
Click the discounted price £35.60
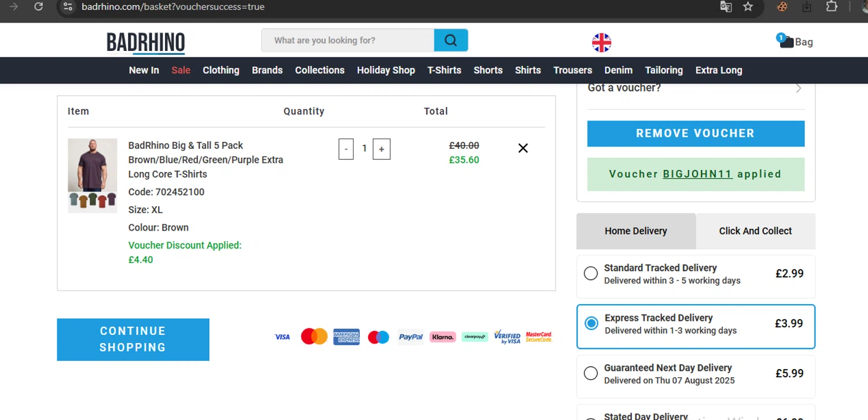[x=464, y=160]
